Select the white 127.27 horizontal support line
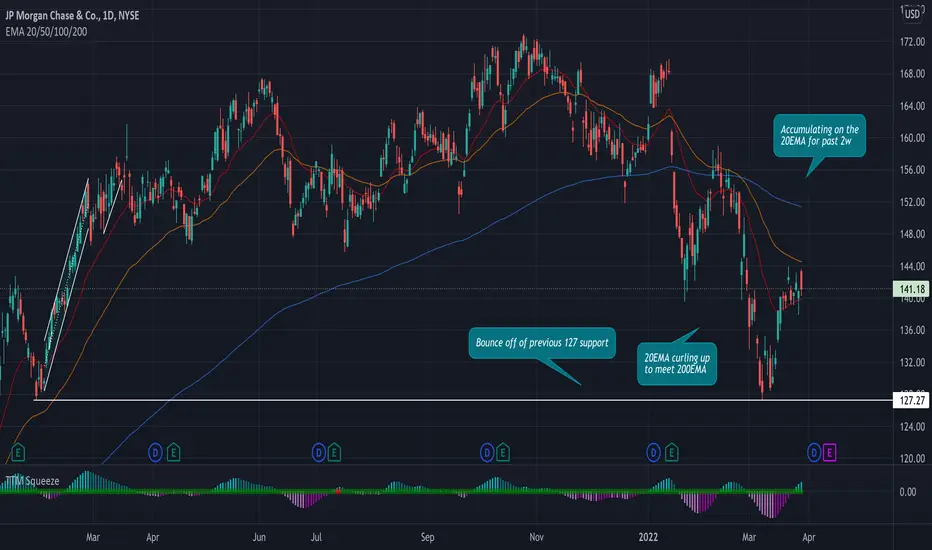The height and width of the screenshot is (550, 932). [464, 400]
